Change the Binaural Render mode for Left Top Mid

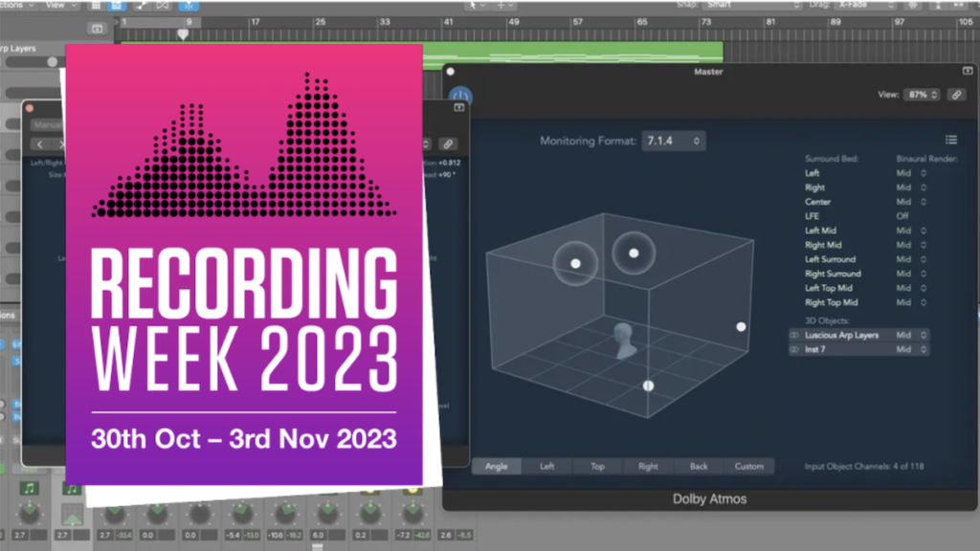click(911, 288)
